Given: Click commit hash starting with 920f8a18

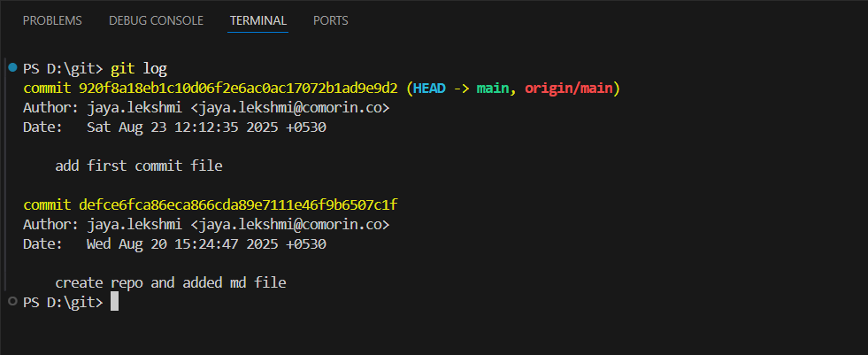Looking at the screenshot, I should click(238, 89).
